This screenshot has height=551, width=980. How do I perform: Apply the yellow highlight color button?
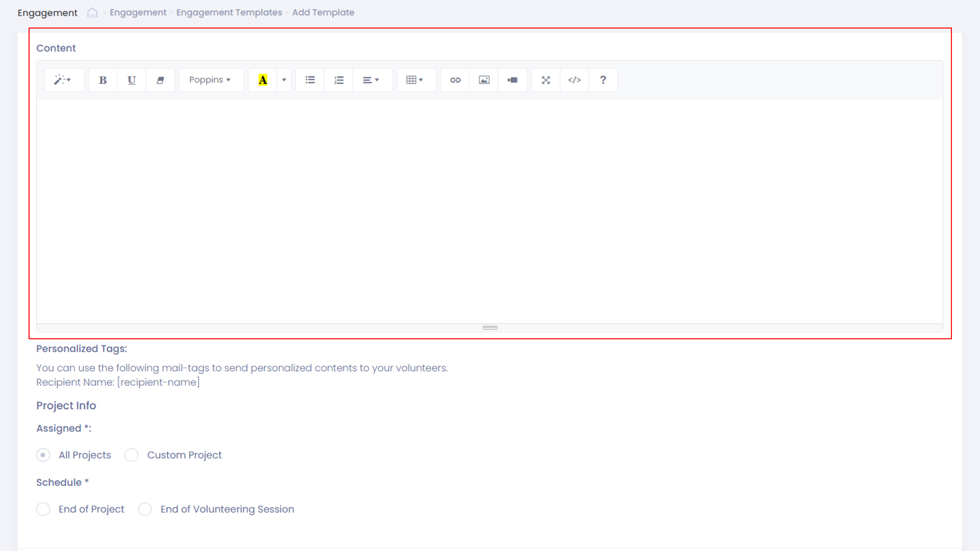pyautogui.click(x=262, y=80)
